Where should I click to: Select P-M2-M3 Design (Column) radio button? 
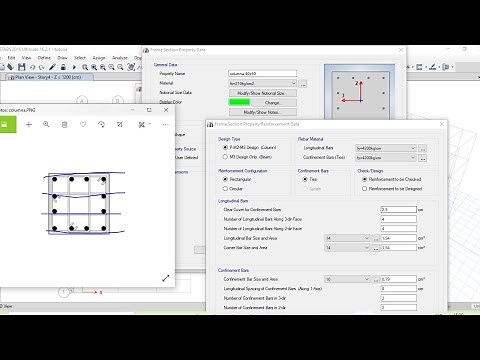point(225,147)
